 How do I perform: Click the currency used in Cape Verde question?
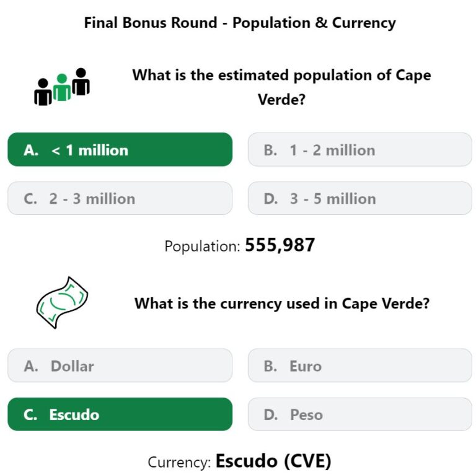[282, 303]
